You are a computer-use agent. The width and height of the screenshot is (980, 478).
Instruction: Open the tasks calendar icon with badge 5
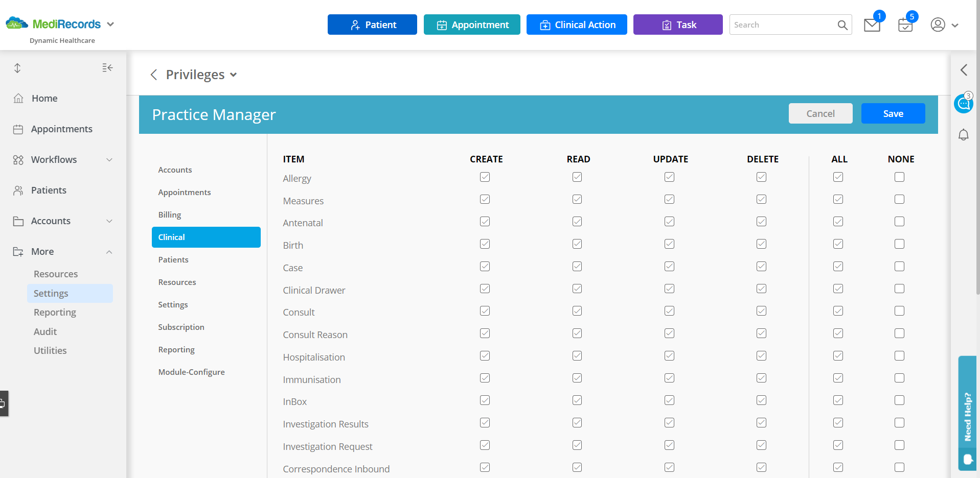[x=905, y=25]
